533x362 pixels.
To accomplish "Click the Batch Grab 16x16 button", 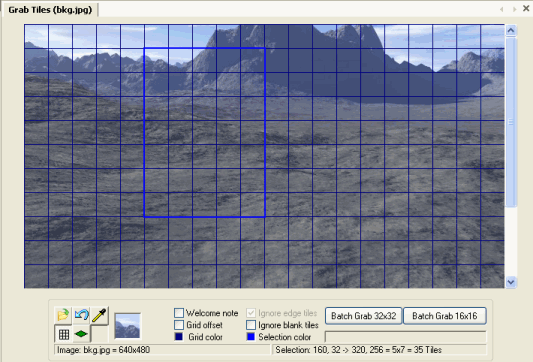I will (445, 316).
